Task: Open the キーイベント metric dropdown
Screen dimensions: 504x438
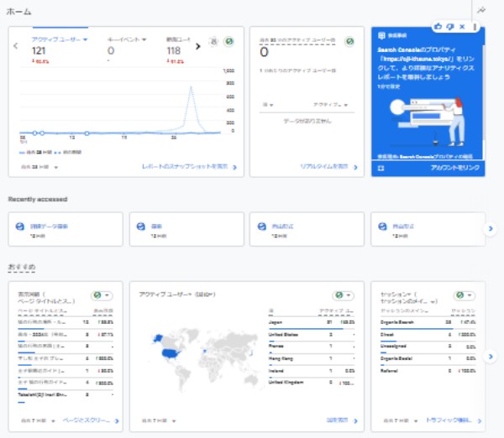Action: [x=144, y=39]
